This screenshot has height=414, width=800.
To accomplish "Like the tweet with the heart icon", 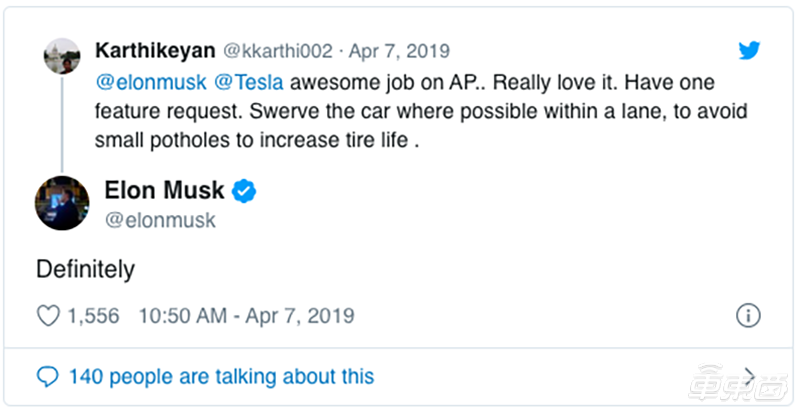I will [x=48, y=316].
